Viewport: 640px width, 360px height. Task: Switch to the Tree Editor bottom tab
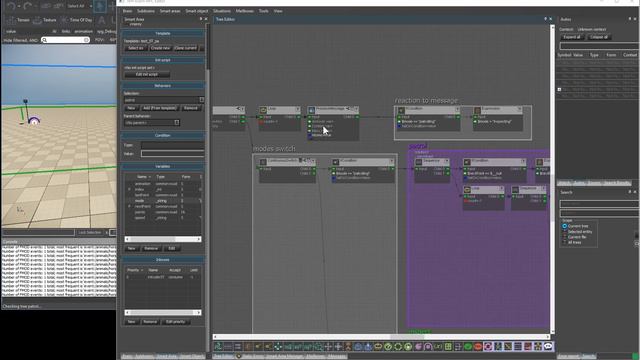point(224,356)
